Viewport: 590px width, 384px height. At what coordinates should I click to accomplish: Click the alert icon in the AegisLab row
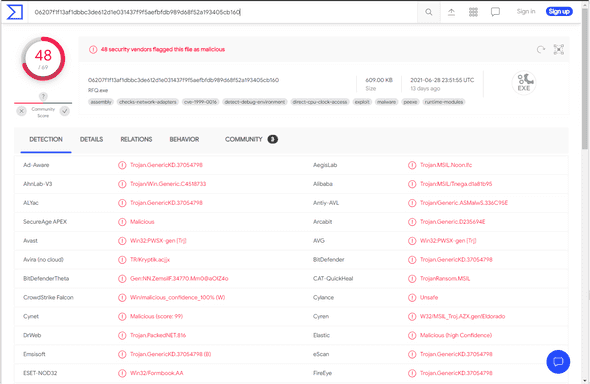[412, 165]
